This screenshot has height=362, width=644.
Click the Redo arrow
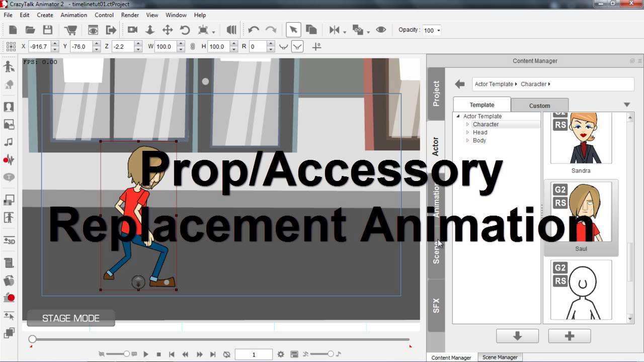coord(271,30)
